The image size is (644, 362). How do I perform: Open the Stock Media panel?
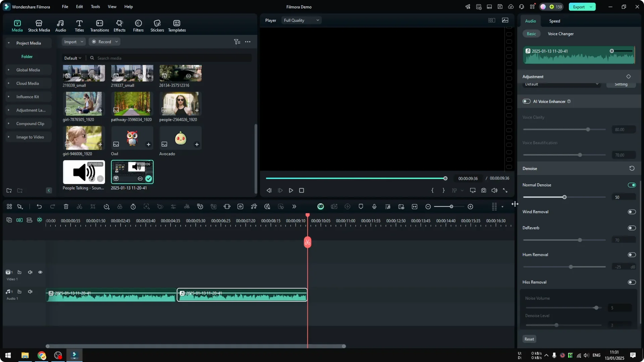[39, 26]
